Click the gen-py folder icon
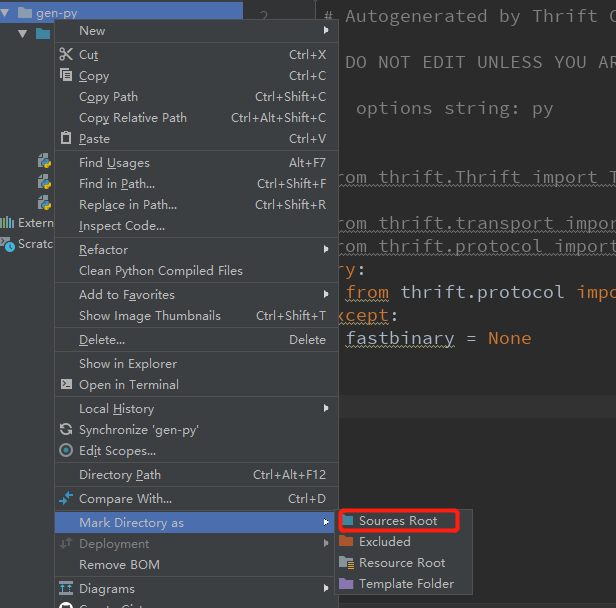 (x=25, y=13)
